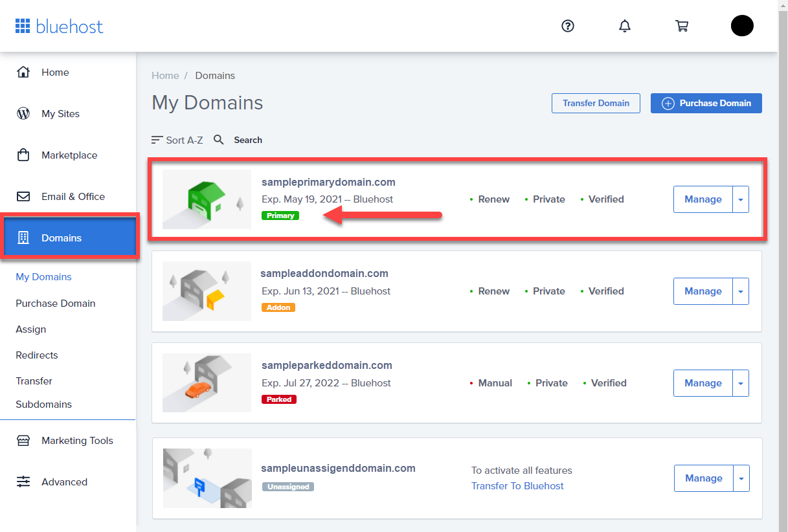The image size is (788, 532).
Task: Click Manage button for sampleaddondomain.com
Action: coord(703,291)
